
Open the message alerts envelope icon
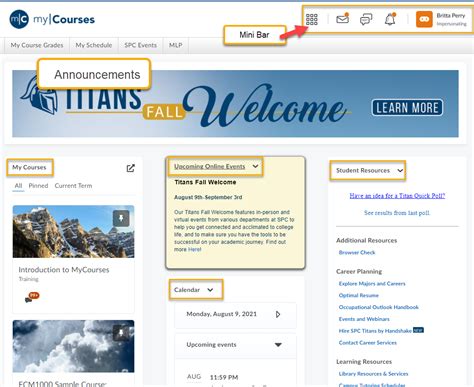pos(342,19)
